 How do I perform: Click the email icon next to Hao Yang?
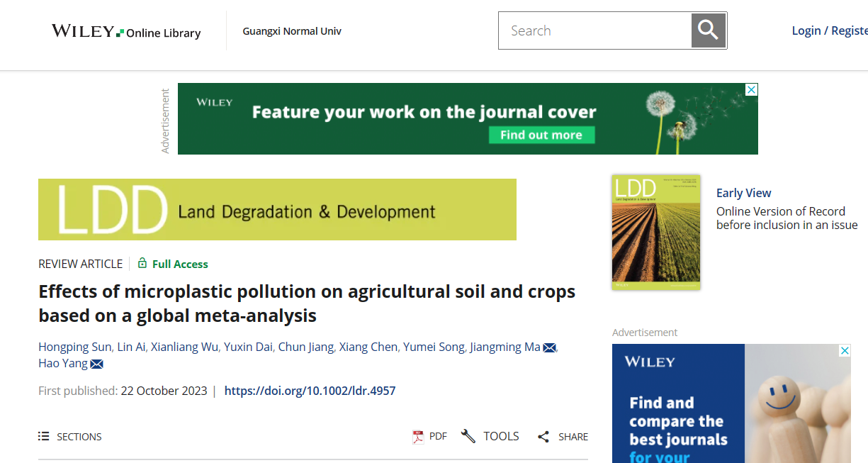pyautogui.click(x=96, y=364)
